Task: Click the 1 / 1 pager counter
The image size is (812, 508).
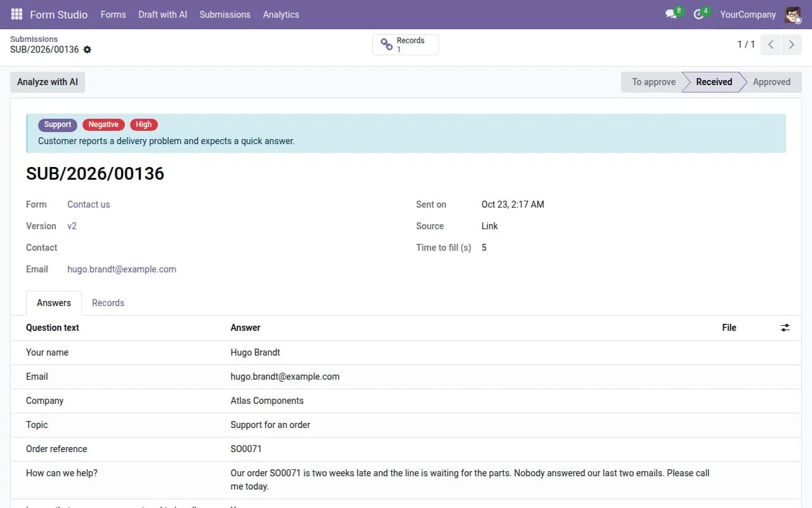Action: [x=746, y=44]
